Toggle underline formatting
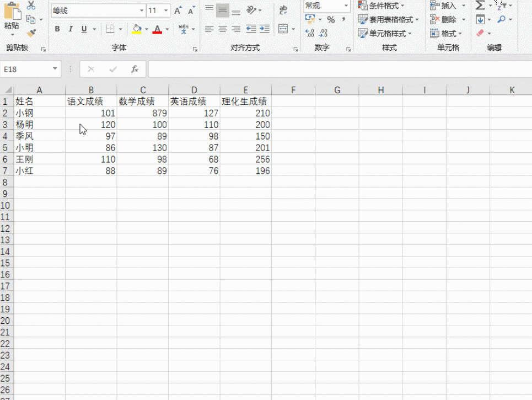 click(x=84, y=29)
